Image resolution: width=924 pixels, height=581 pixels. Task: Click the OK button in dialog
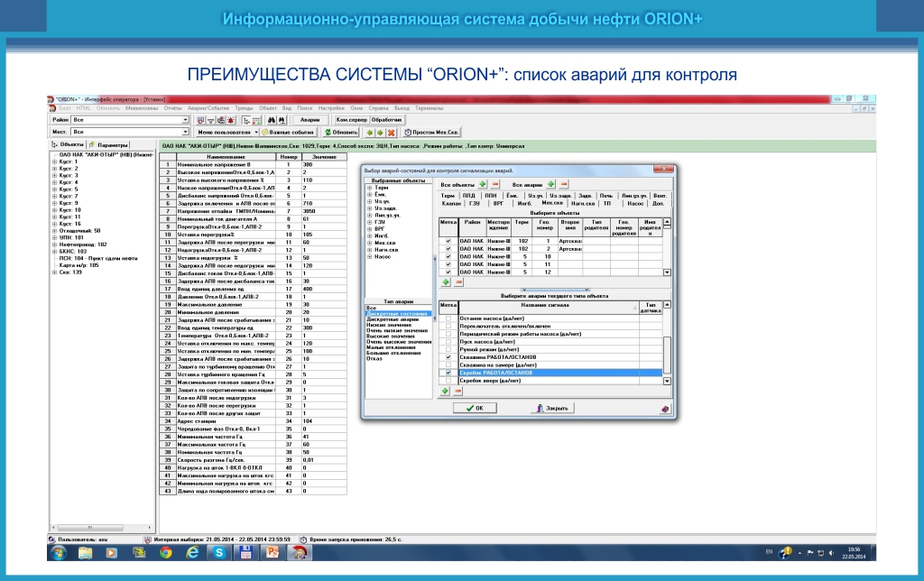click(475, 408)
